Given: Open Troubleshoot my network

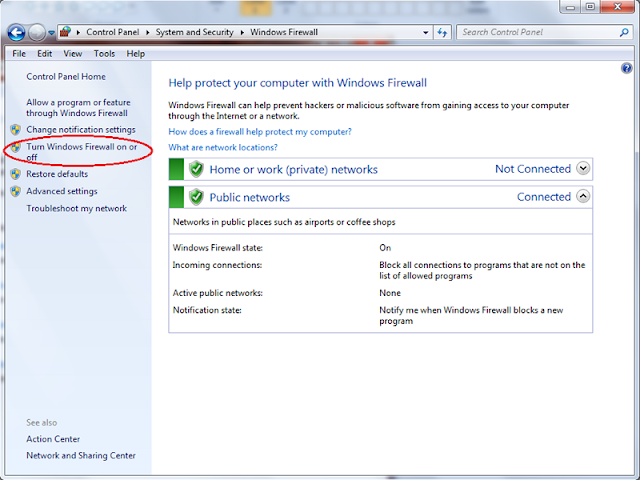Looking at the screenshot, I should (76, 208).
